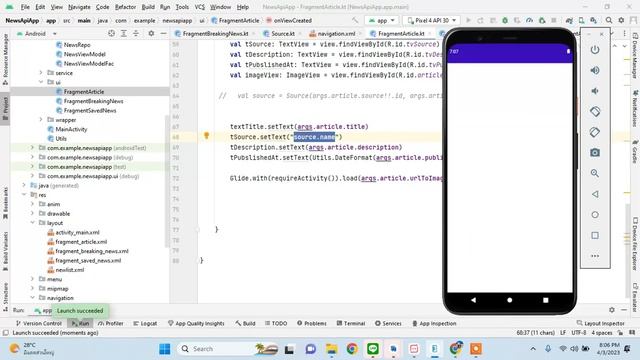Open Pixel 4 API 30 device dropdown
Viewport: 640px width, 360px height.
pyautogui.click(x=431, y=20)
